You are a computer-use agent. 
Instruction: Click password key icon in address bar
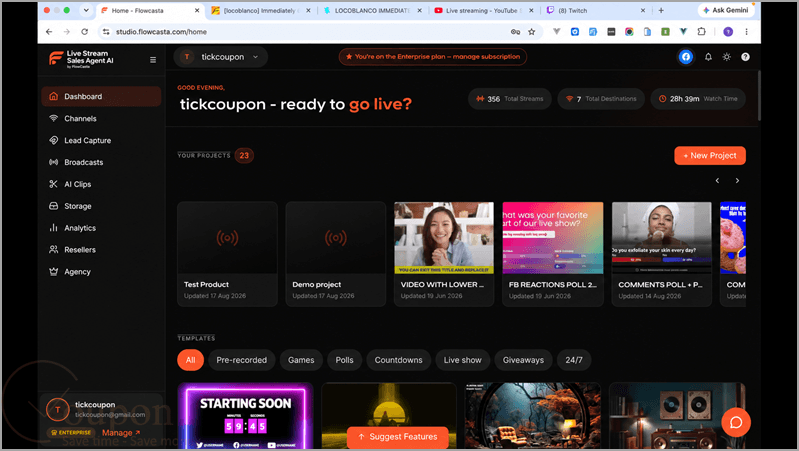pyautogui.click(x=515, y=32)
